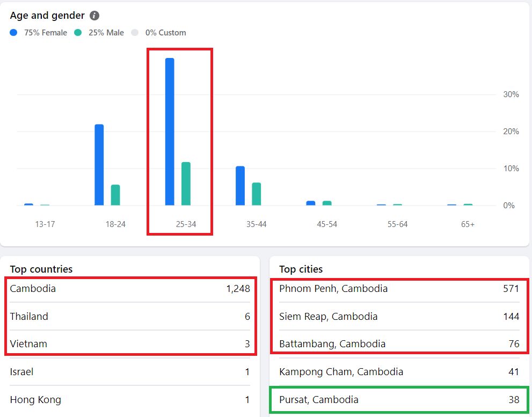Viewport: 532px width, 417px height.
Task: Click the blue Female legend dot
Action: pos(13,33)
